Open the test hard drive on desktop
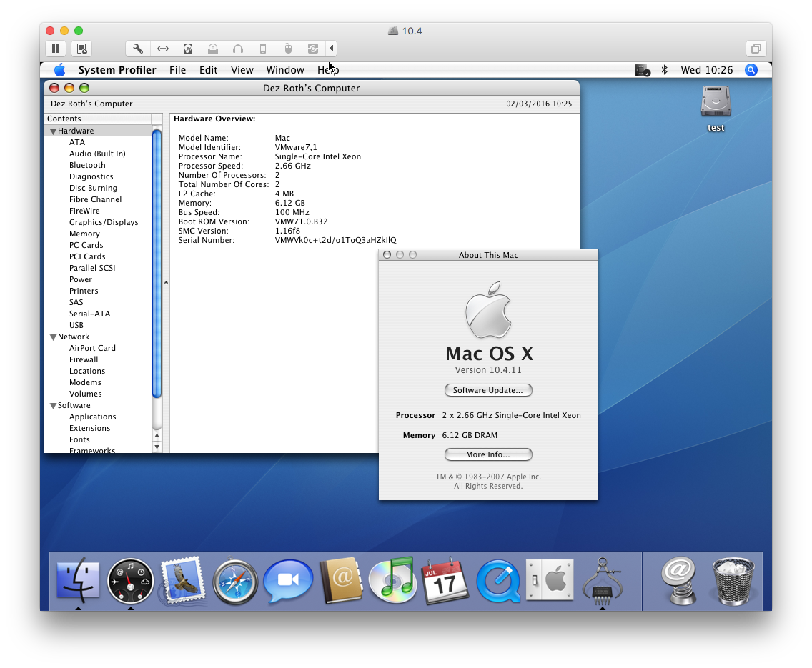The height and width of the screenshot is (668, 812). tap(716, 102)
